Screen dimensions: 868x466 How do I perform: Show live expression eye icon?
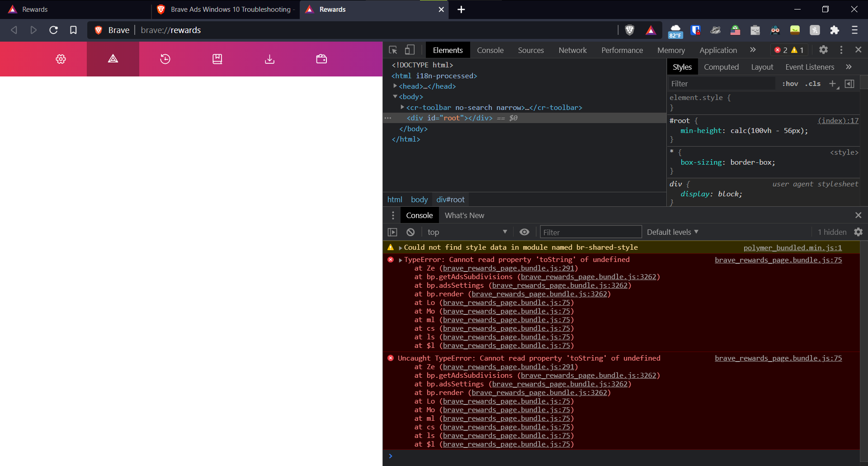point(524,232)
